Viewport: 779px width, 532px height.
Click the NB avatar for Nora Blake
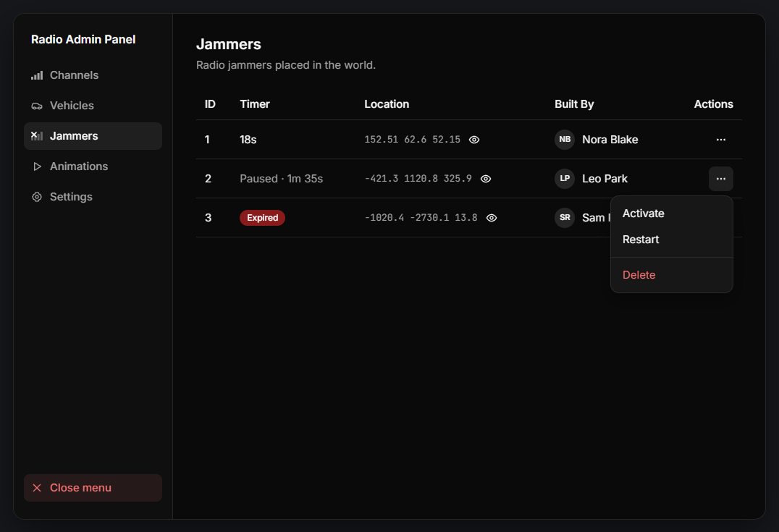[565, 140]
